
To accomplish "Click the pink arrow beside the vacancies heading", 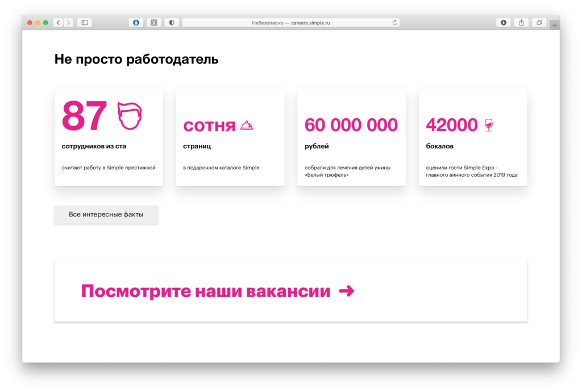I will 346,291.
